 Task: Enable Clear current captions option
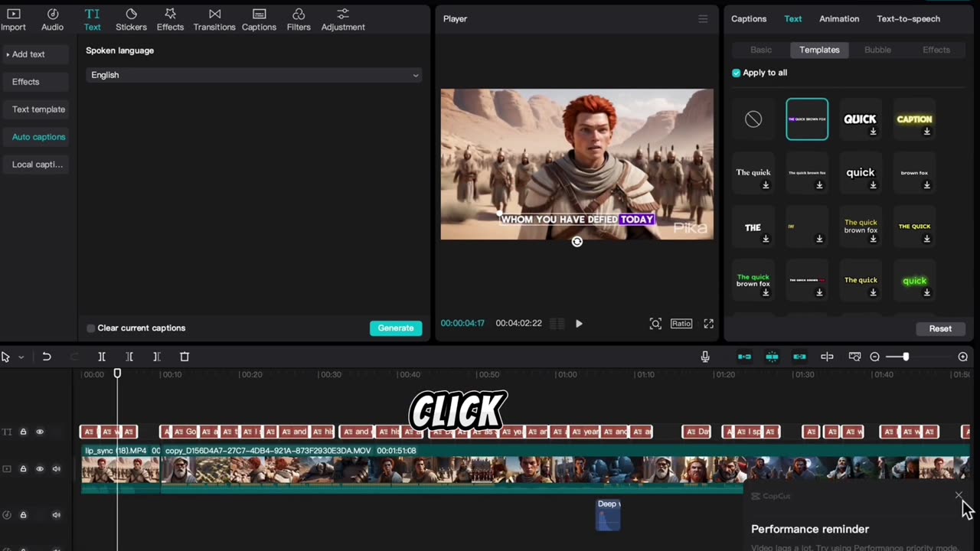[x=90, y=328]
